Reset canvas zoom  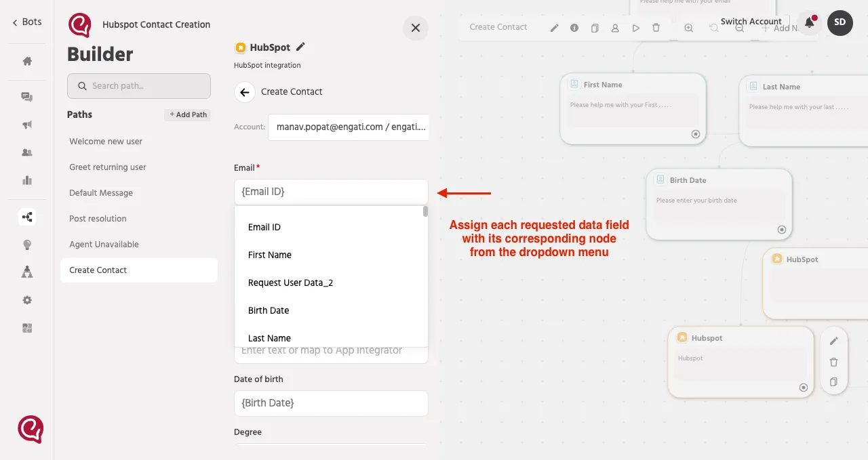(x=714, y=28)
